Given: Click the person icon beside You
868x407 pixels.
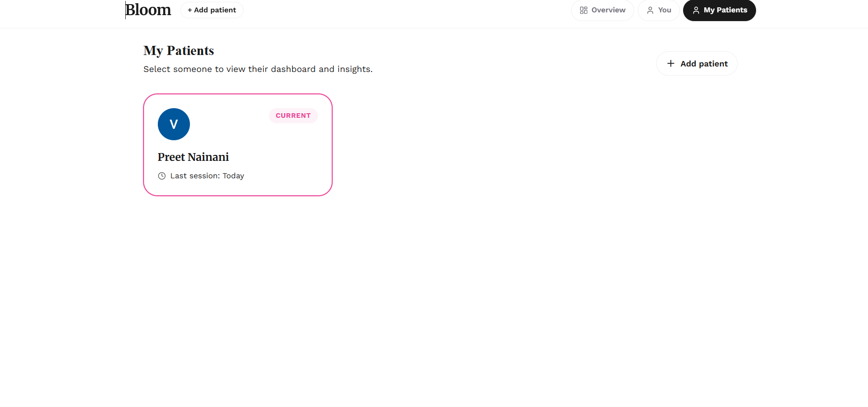Looking at the screenshot, I should point(650,10).
